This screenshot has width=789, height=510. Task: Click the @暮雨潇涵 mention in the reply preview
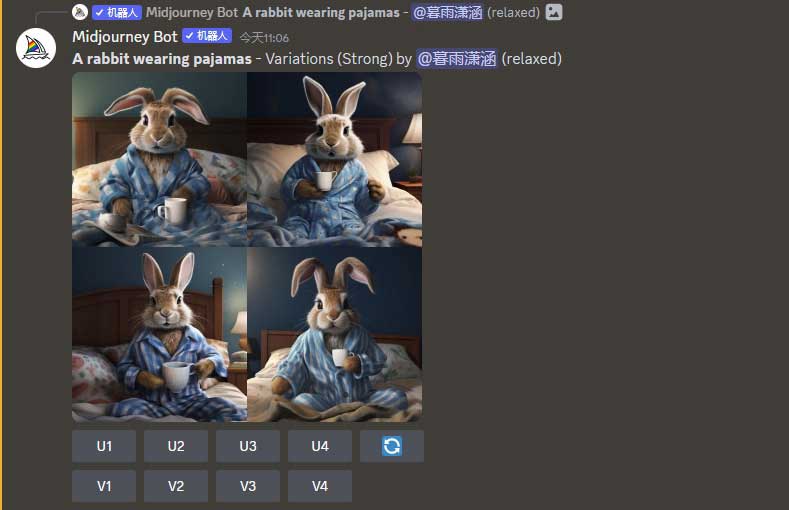tap(447, 12)
